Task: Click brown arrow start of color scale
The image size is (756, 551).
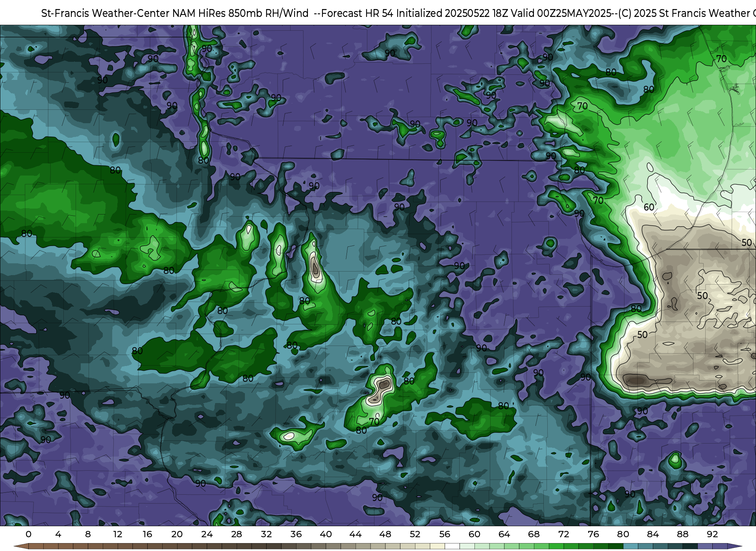Action: tap(21, 547)
